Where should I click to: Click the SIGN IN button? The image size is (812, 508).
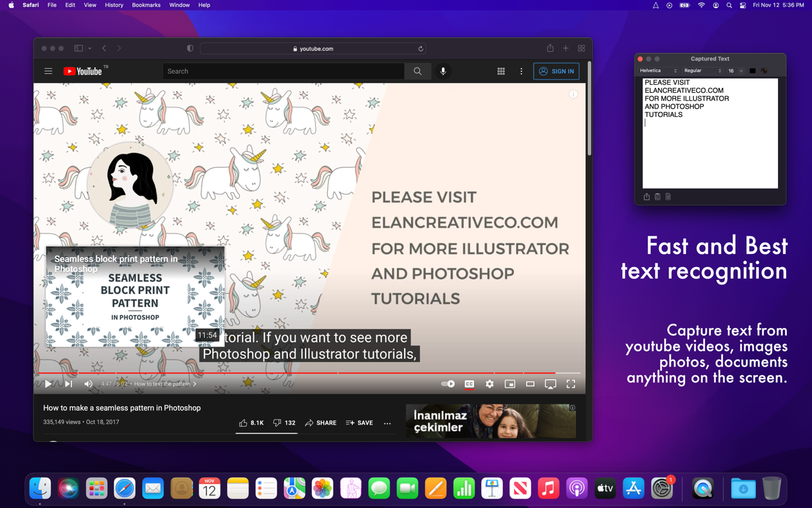[556, 71]
